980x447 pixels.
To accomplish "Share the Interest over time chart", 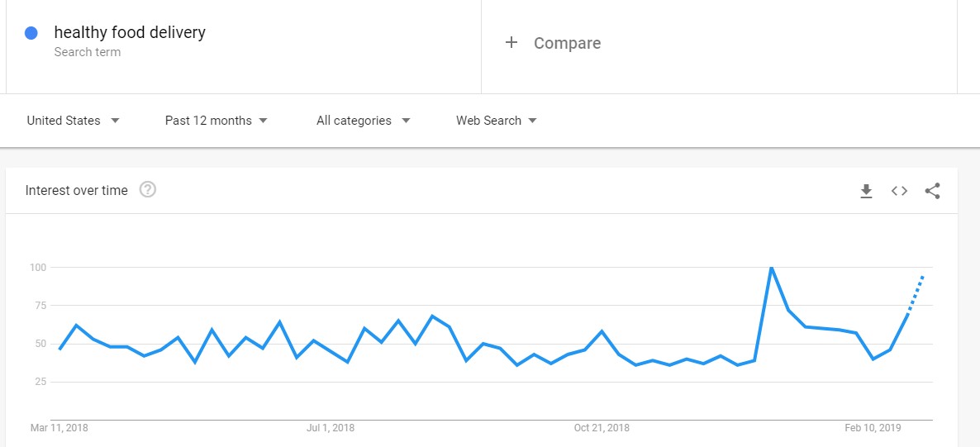I will pyautogui.click(x=932, y=191).
